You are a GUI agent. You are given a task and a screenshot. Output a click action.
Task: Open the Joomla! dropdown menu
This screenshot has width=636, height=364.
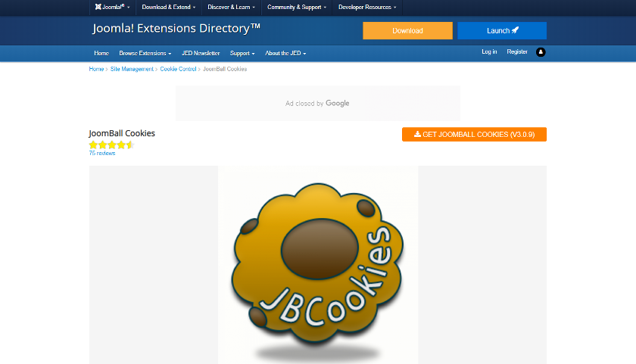[x=112, y=7]
